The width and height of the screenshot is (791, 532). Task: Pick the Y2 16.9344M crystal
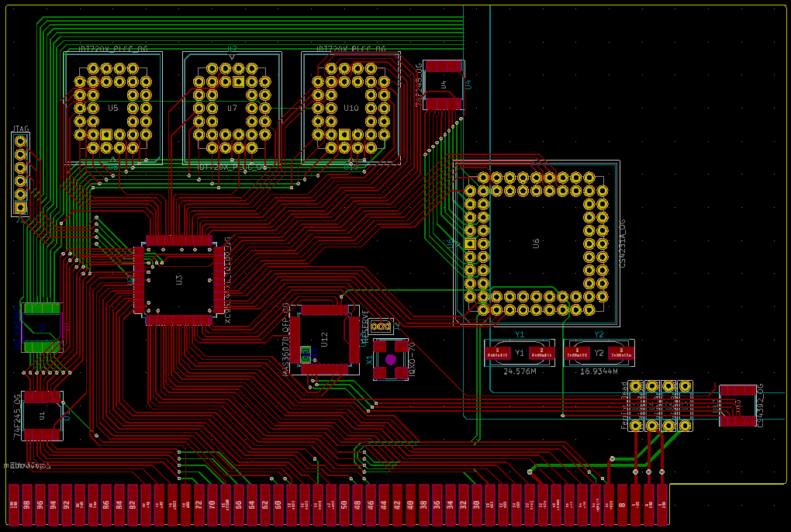[x=599, y=353]
